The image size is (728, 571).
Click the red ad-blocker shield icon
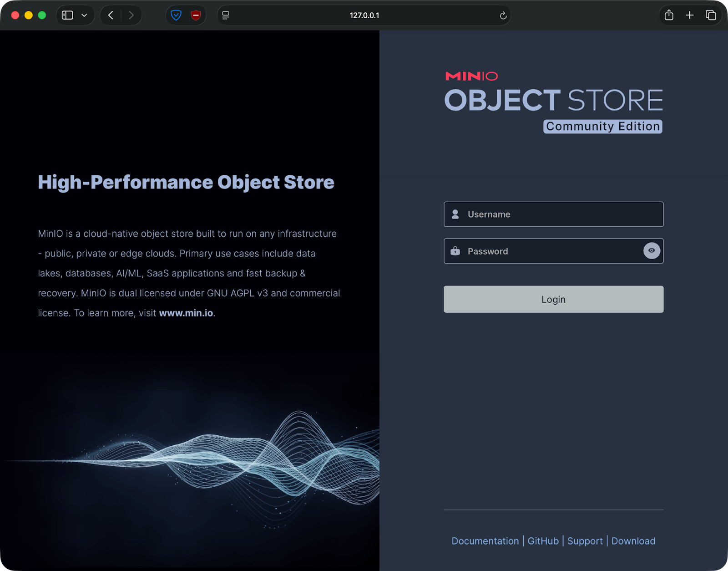pyautogui.click(x=195, y=15)
